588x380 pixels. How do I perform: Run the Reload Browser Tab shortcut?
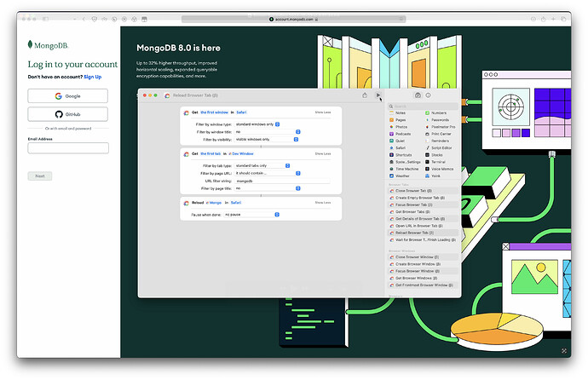(x=378, y=95)
